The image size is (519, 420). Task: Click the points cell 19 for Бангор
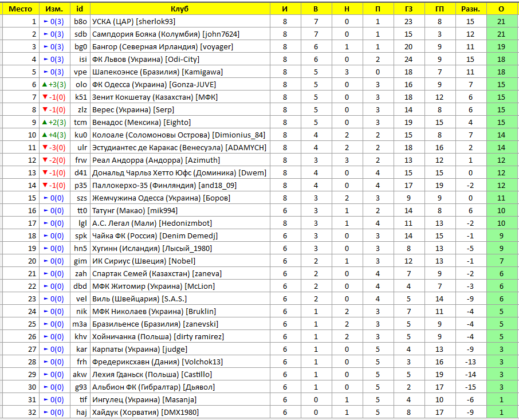(x=502, y=46)
